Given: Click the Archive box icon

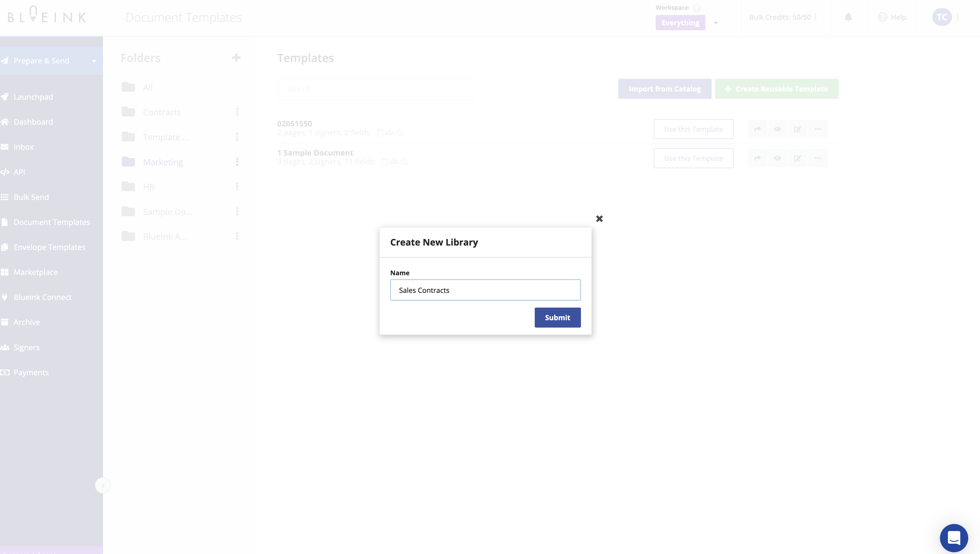Looking at the screenshot, I should pos(5,322).
